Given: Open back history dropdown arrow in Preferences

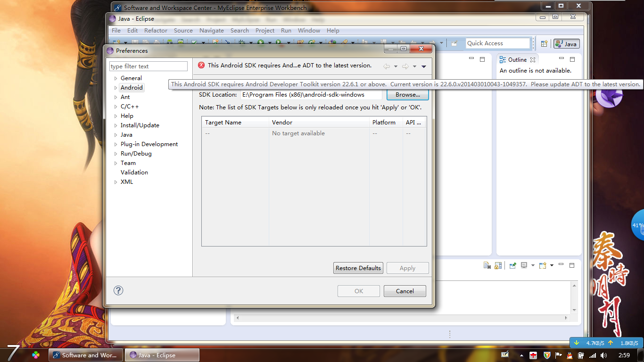Looking at the screenshot, I should [x=396, y=66].
